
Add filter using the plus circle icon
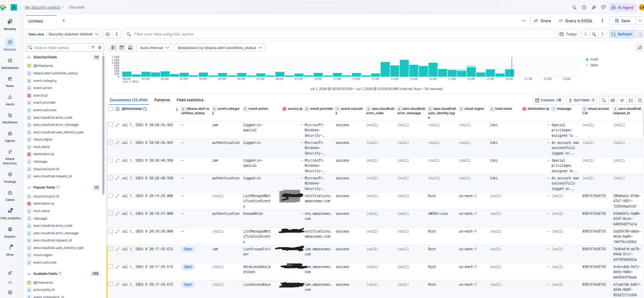pyautogui.click(x=108, y=34)
